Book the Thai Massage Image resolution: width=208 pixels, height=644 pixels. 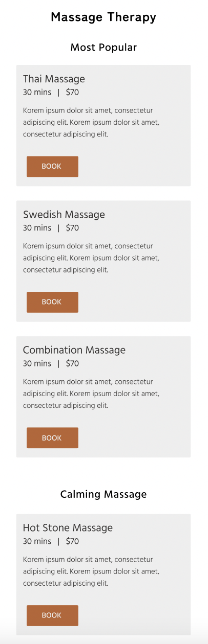(x=52, y=167)
